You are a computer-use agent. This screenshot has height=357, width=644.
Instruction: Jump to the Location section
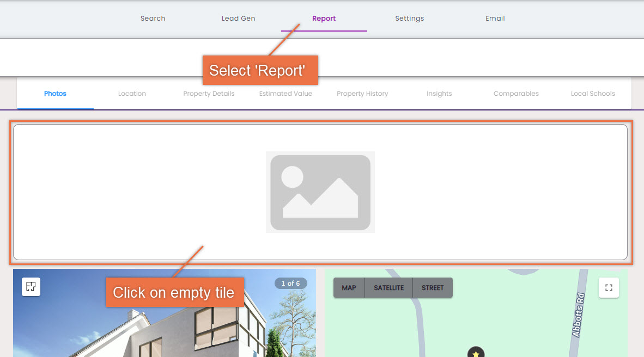(132, 94)
